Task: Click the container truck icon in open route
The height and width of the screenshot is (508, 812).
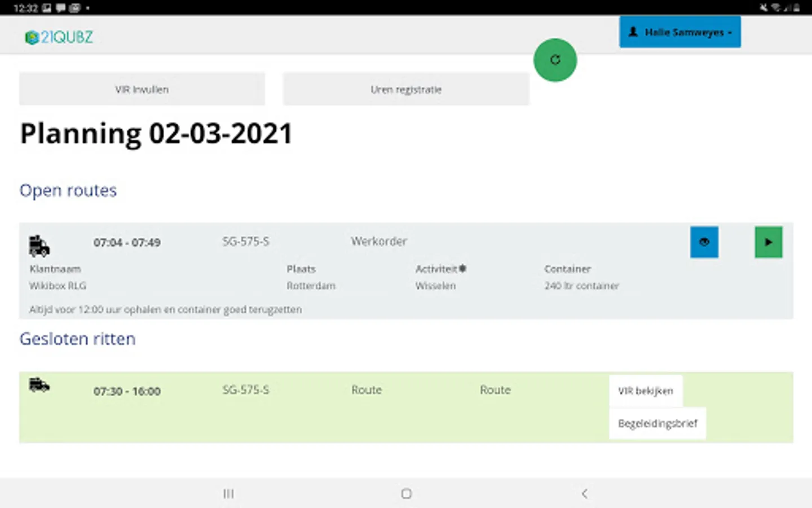Action: pos(39,246)
